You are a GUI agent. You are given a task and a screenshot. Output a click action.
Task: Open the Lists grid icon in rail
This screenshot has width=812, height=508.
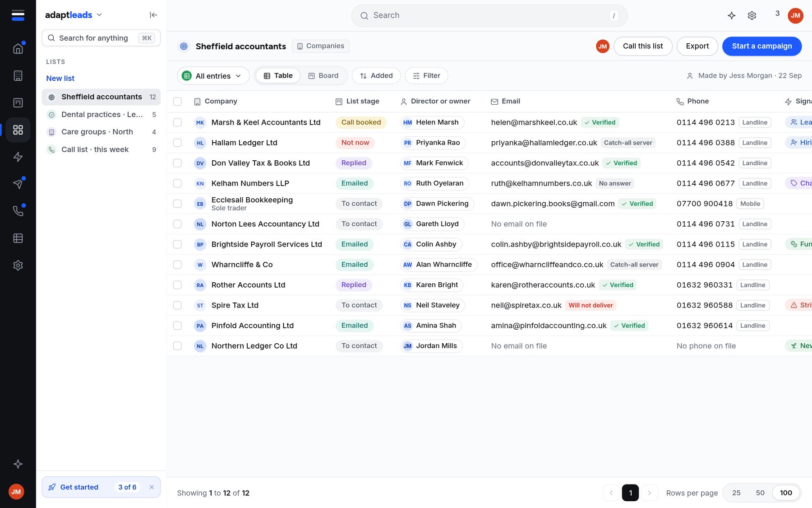pyautogui.click(x=18, y=130)
